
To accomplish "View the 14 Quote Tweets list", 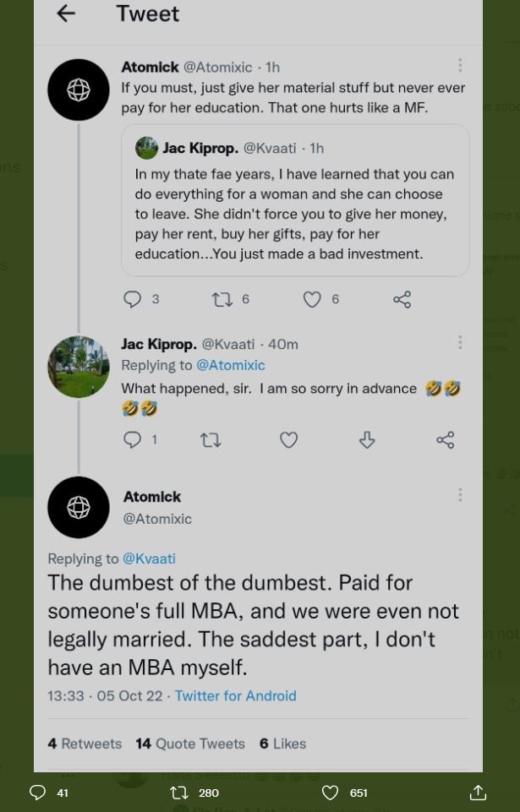I will (190, 744).
